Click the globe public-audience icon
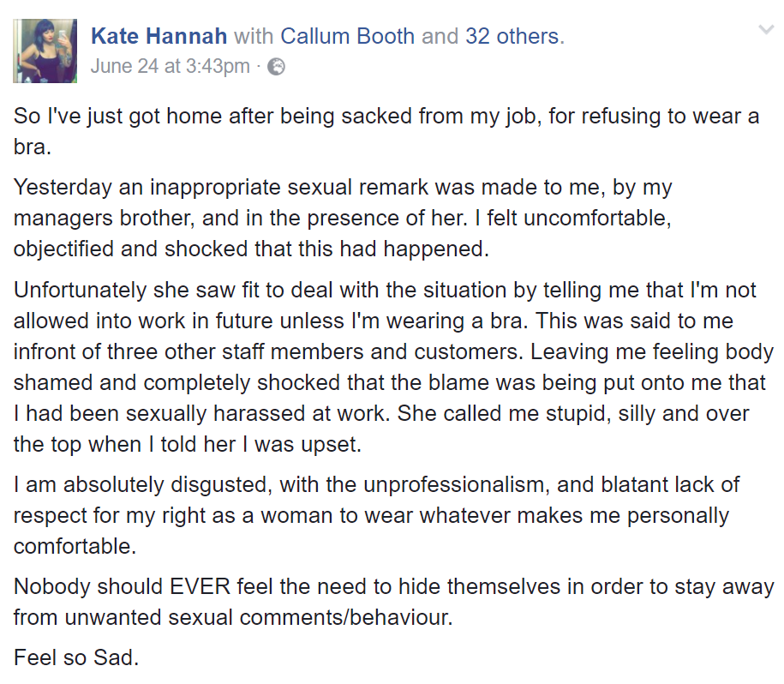The height and width of the screenshot is (684, 784). [277, 66]
